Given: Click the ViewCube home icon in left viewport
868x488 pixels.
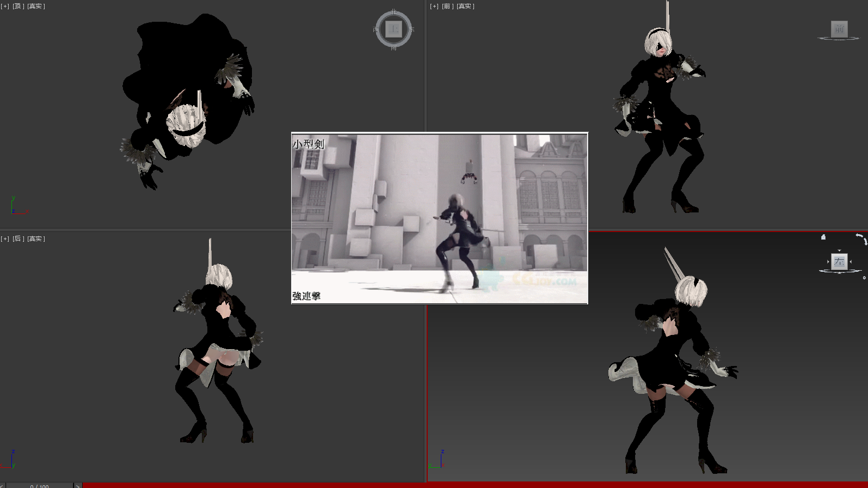Looking at the screenshot, I should click(x=823, y=237).
